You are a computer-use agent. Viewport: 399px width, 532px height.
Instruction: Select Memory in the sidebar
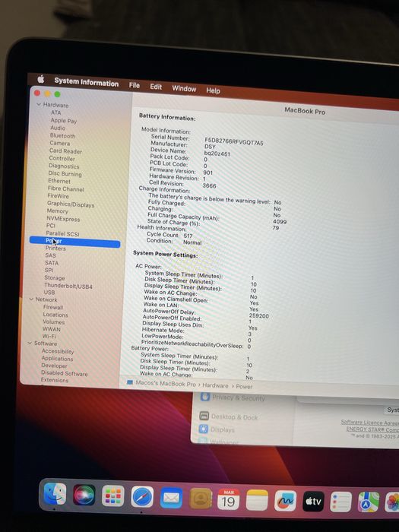click(57, 211)
